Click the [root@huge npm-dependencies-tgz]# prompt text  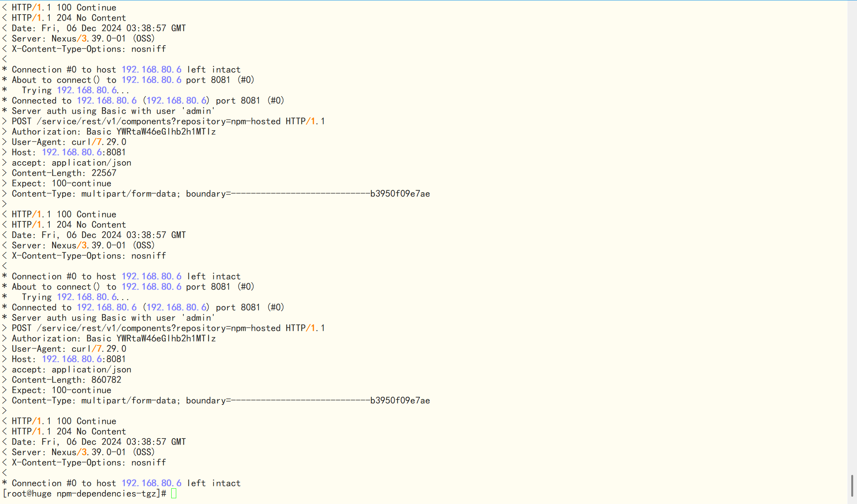point(84,493)
